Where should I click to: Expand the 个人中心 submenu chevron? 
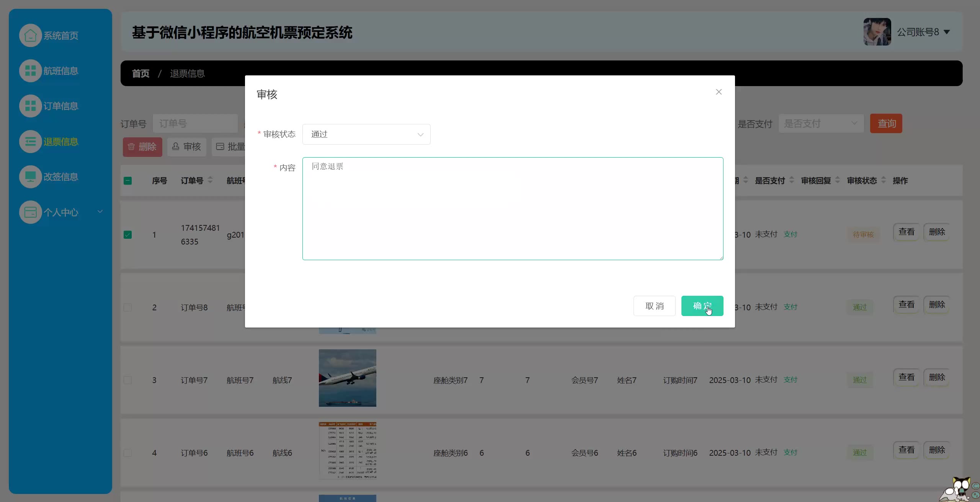[100, 212]
